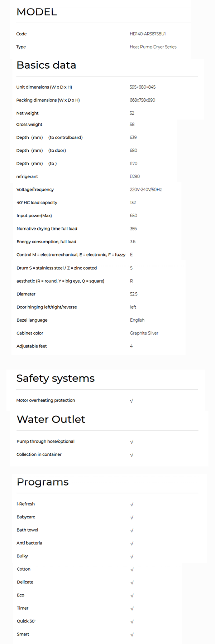Viewport: 215px width, 644px height.
Task: Click the Safety systems heading
Action: click(56, 378)
